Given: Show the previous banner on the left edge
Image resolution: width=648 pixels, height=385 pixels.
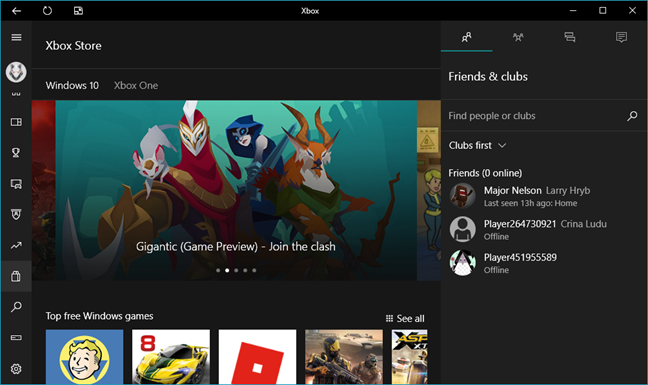Looking at the screenshot, I should 43,190.
